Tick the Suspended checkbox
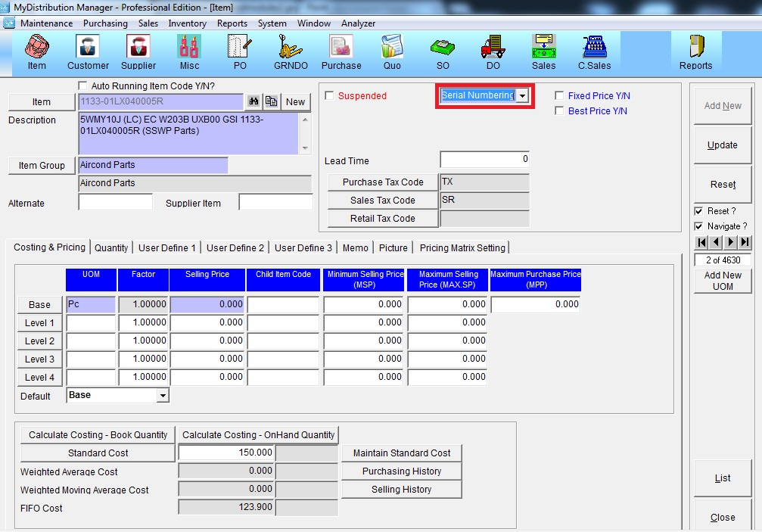Image resolution: width=762 pixels, height=532 pixels. (x=329, y=96)
